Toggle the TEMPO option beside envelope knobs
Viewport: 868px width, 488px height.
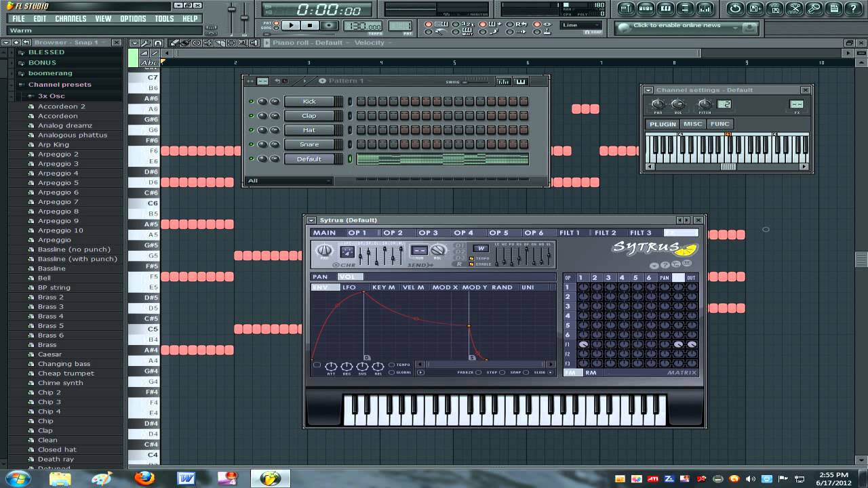391,365
